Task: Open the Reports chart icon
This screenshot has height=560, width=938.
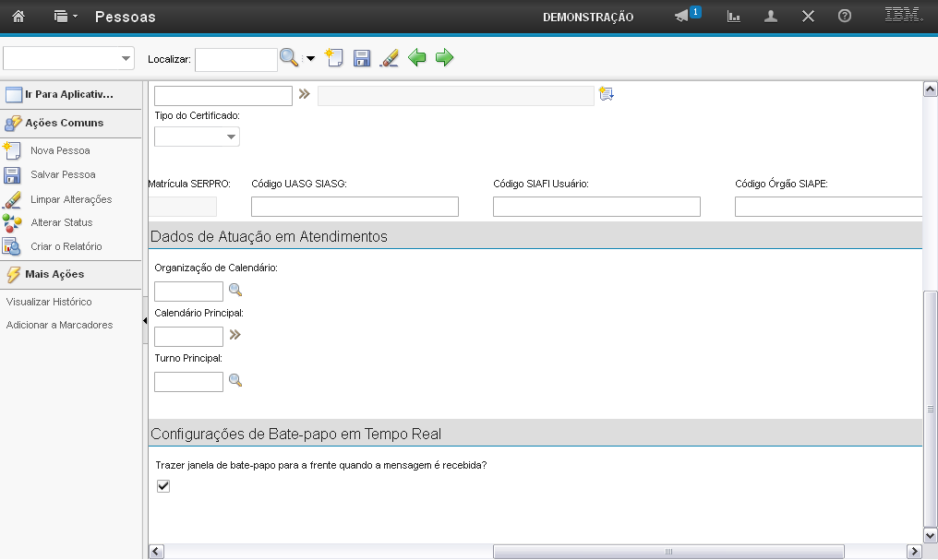Action: point(734,17)
